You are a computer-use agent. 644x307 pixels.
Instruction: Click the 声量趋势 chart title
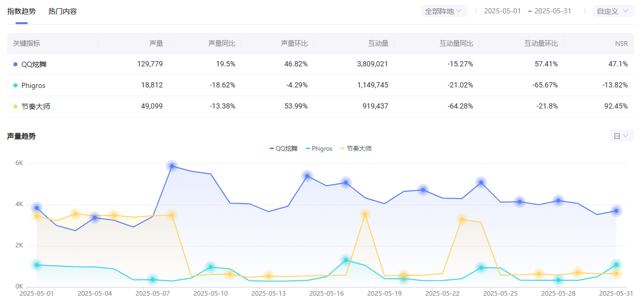coord(22,136)
